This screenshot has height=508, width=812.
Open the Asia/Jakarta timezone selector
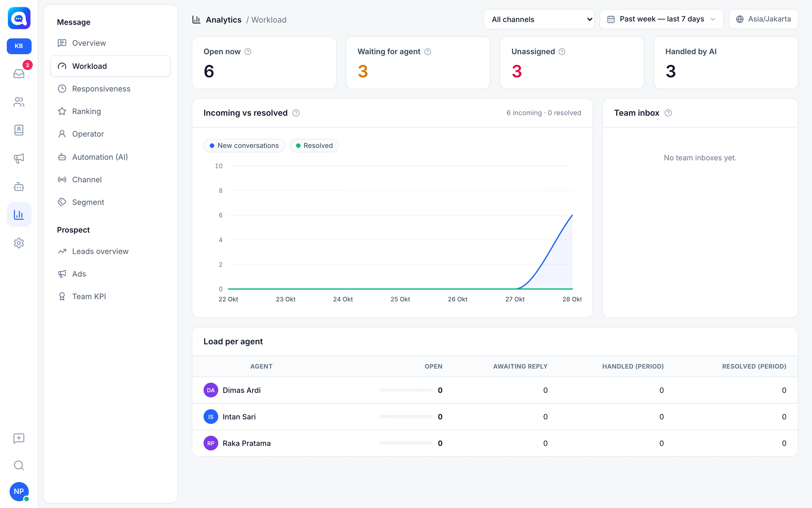[x=763, y=19]
